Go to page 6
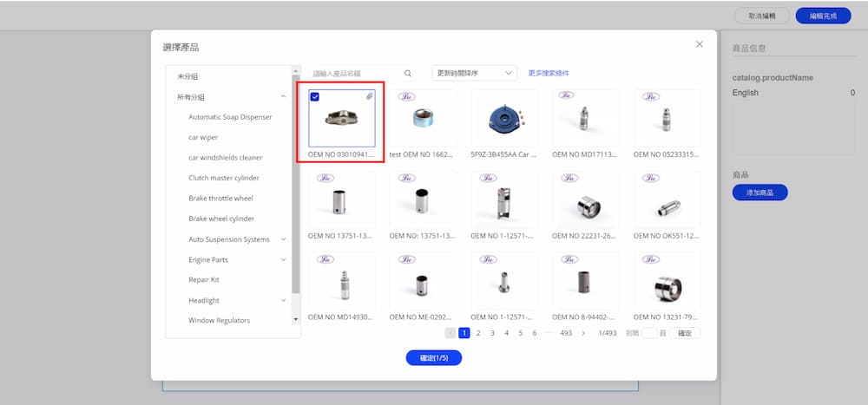The height and width of the screenshot is (405, 868). point(534,333)
